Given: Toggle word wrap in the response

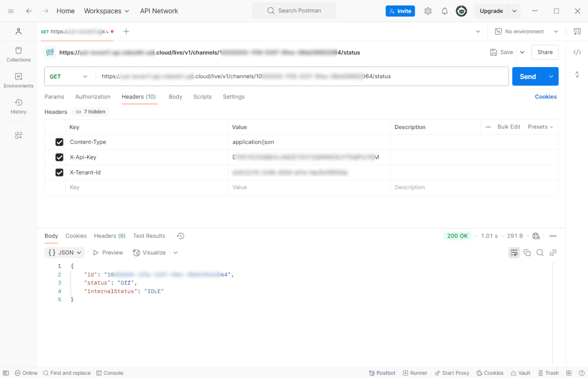Looking at the screenshot, I should [514, 253].
